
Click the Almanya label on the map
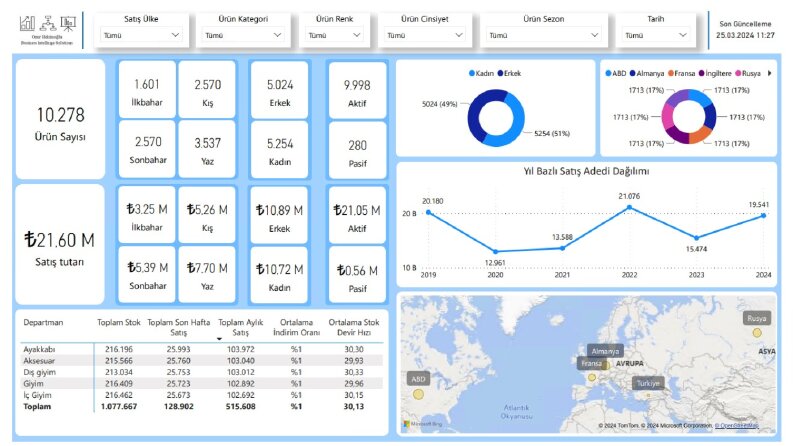point(605,350)
